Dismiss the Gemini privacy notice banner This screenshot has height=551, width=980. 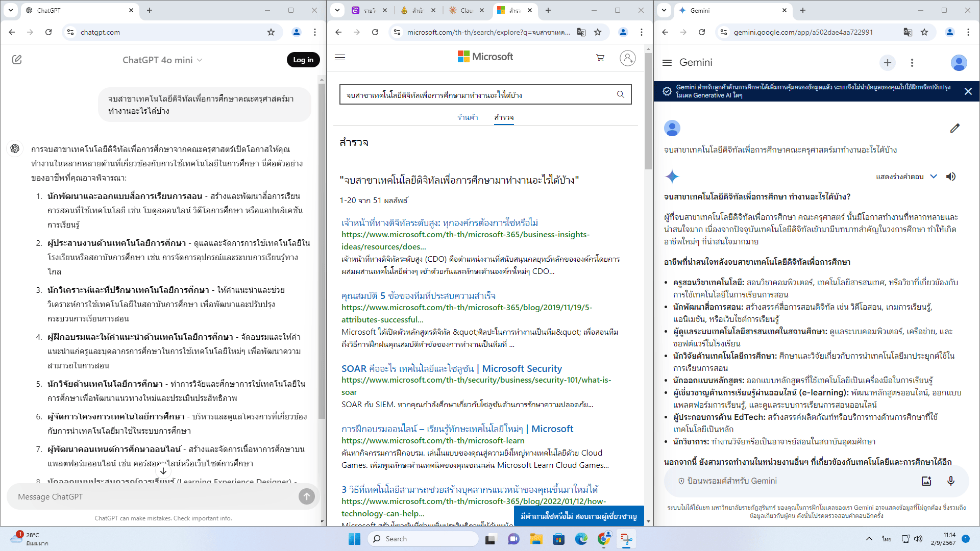(968, 91)
